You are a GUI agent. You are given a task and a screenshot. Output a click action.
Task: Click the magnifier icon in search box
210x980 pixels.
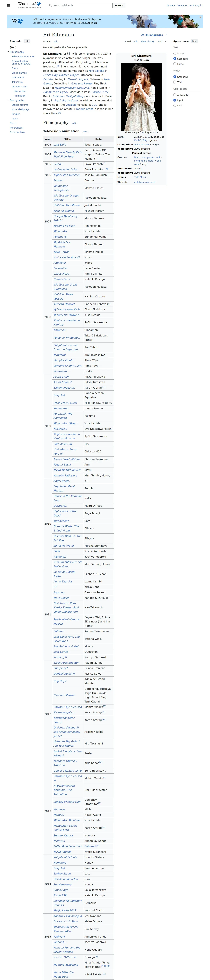point(50,5)
